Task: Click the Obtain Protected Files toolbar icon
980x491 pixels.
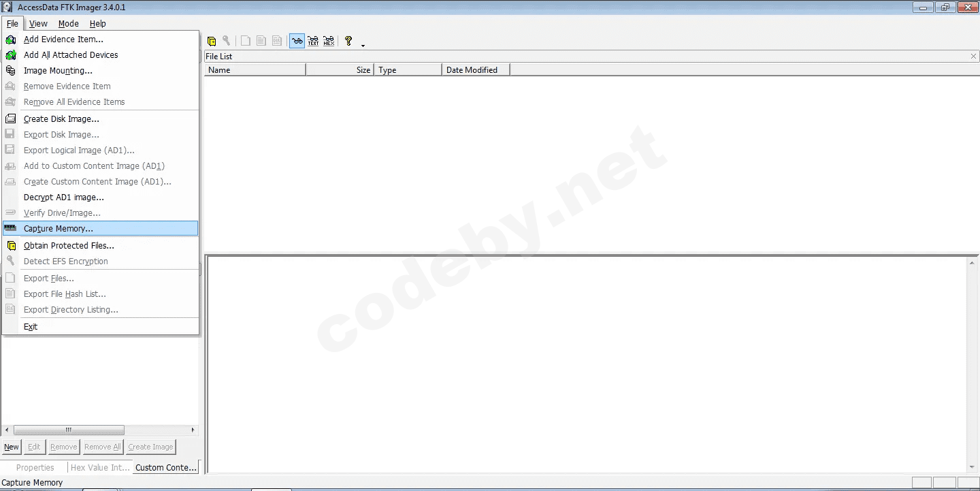Action: [212, 41]
